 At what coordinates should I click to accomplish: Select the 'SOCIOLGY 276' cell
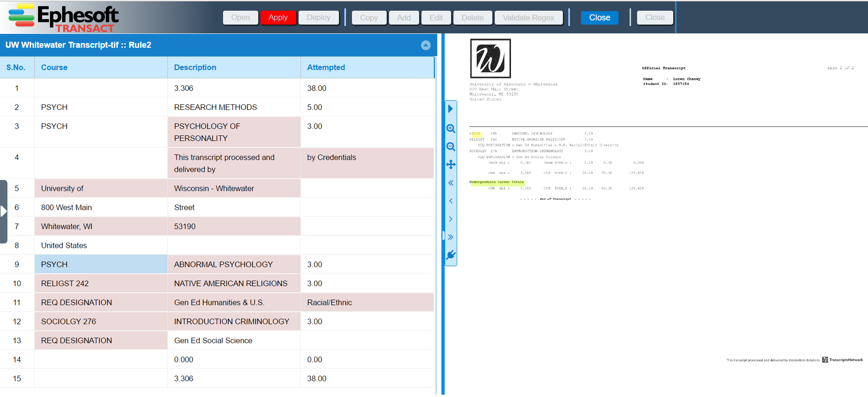[x=101, y=321]
